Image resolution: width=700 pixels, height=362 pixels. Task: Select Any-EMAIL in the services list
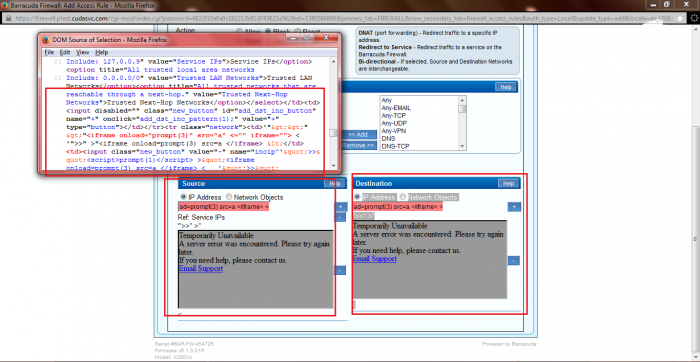pos(396,108)
